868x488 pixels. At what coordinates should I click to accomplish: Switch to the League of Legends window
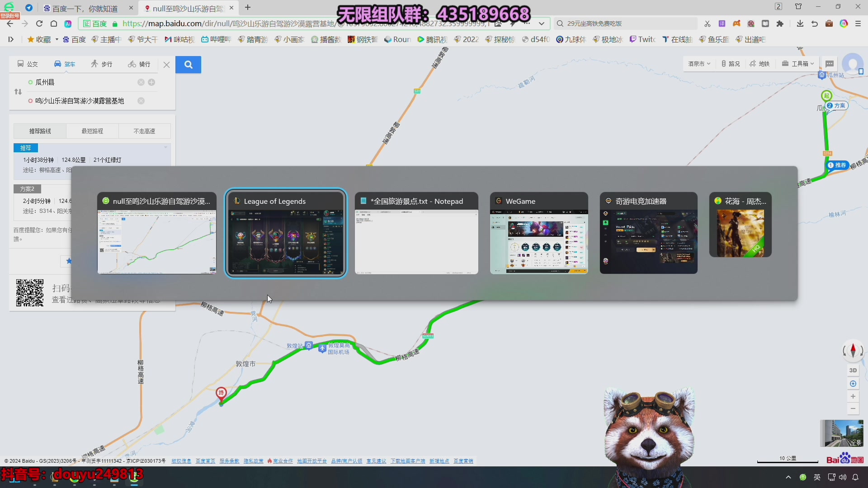tap(286, 233)
